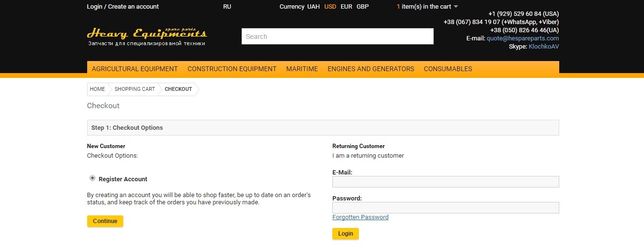Click the New Customer heading
Viewport: 644px width, 250px height.
tap(106, 146)
